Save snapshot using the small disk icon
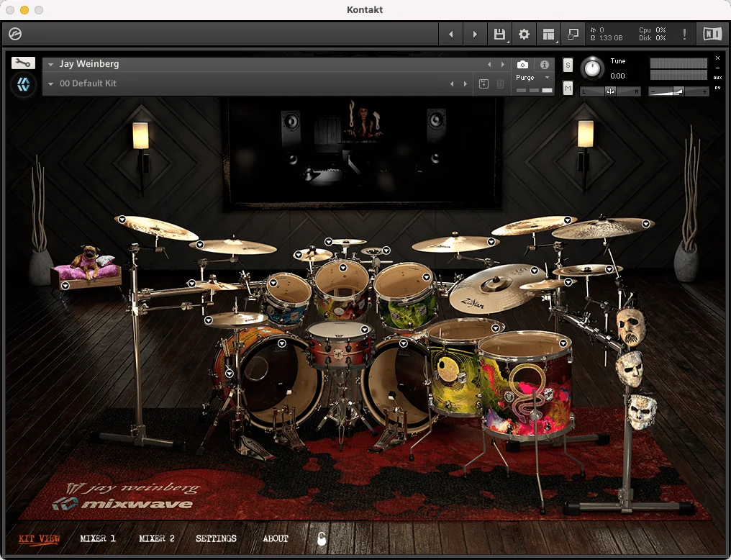Image resolution: width=731 pixels, height=560 pixels. click(483, 83)
